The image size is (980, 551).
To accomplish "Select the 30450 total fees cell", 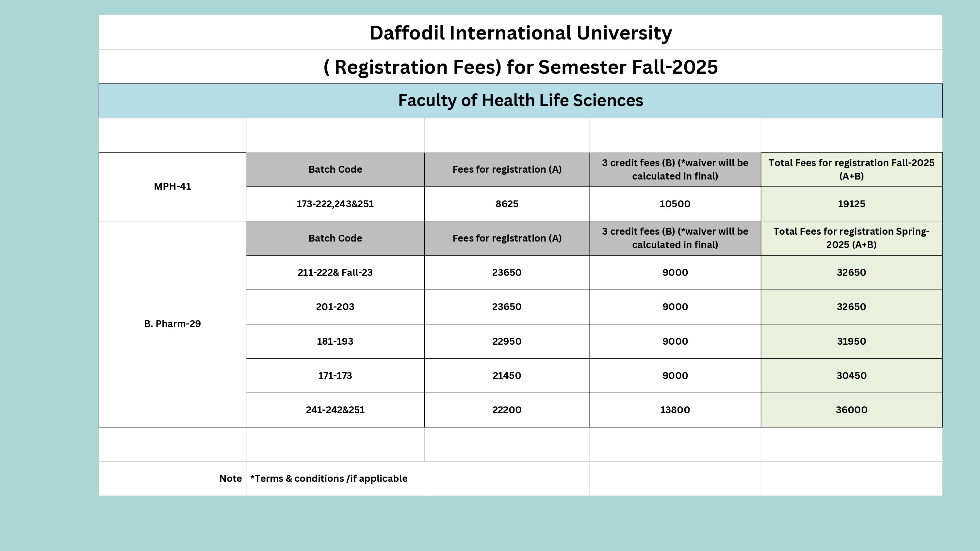I will (x=851, y=376).
